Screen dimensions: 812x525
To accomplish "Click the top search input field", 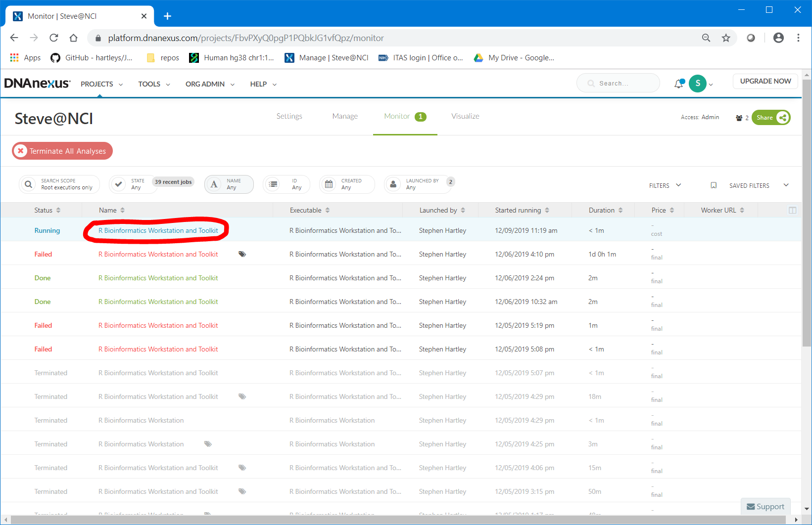I will tap(619, 84).
